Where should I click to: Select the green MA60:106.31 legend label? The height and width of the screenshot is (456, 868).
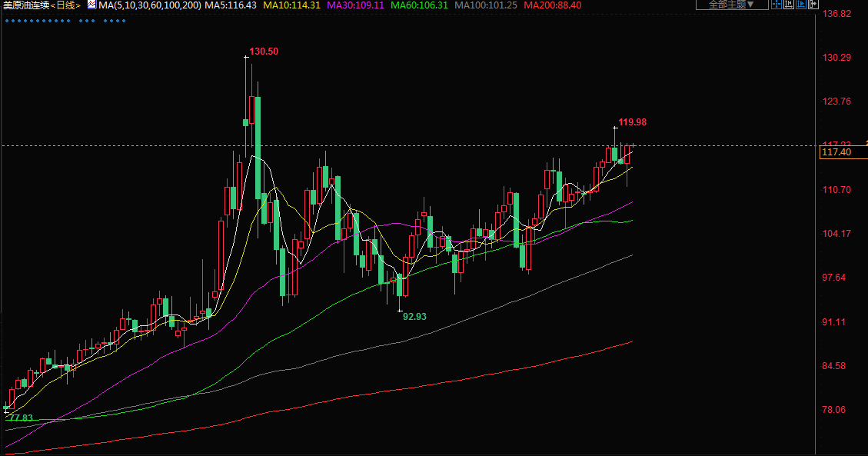pos(419,5)
